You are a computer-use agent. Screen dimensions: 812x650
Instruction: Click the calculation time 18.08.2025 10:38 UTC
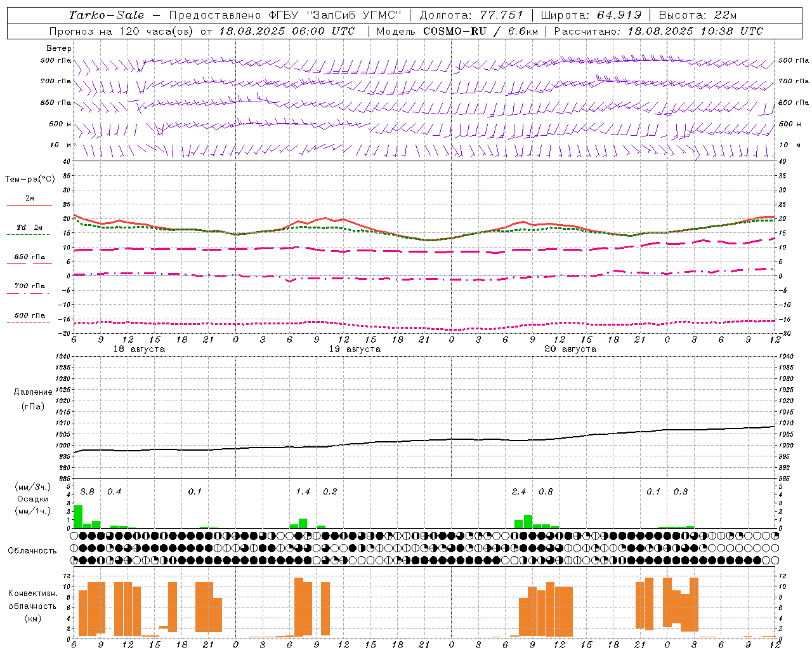point(695,31)
